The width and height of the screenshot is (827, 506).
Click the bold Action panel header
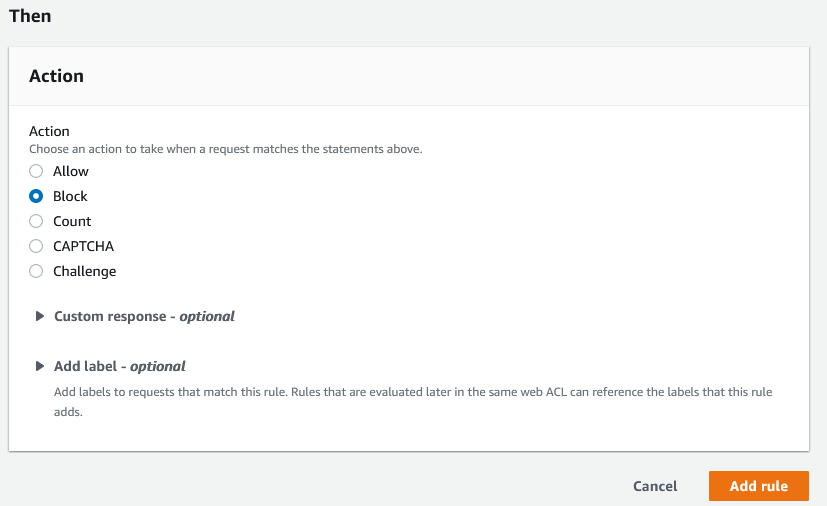click(x=56, y=76)
